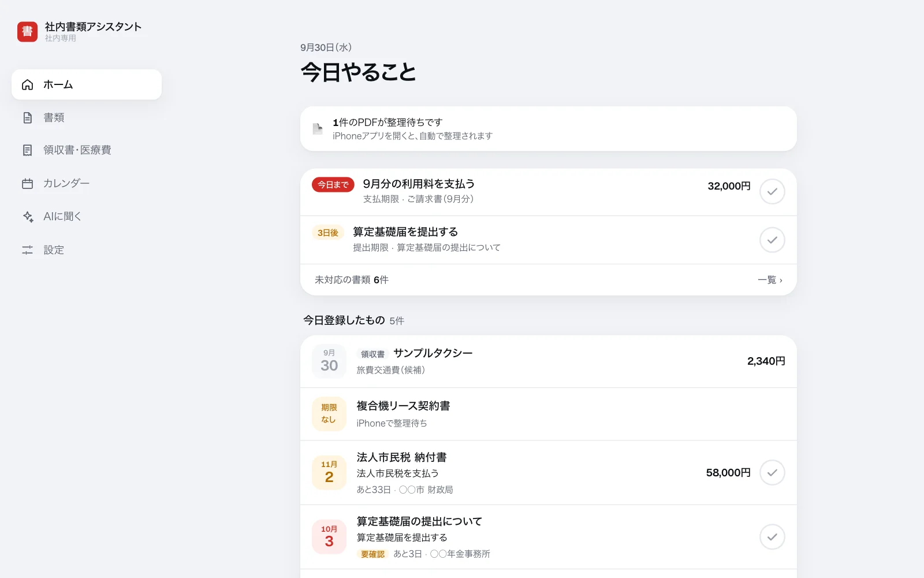Open the サンプルタクシー receipt entry
Viewport: 924px width, 578px height.
549,361
